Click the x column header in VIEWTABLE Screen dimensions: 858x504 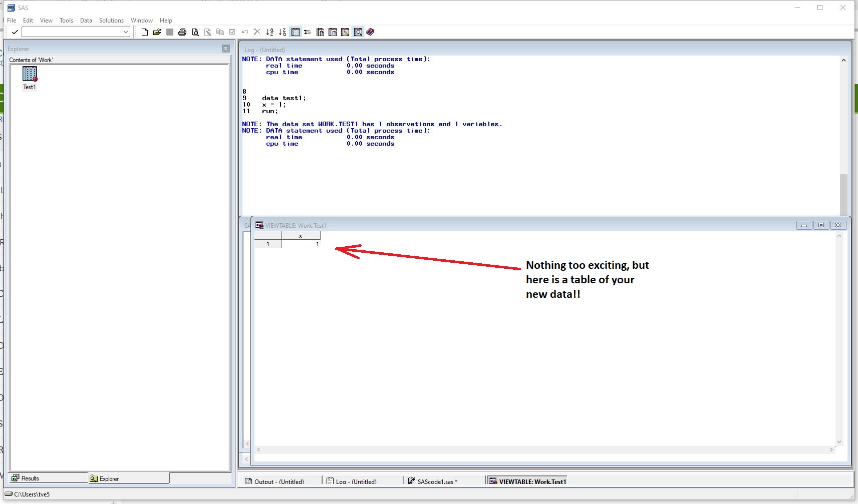[x=301, y=236]
